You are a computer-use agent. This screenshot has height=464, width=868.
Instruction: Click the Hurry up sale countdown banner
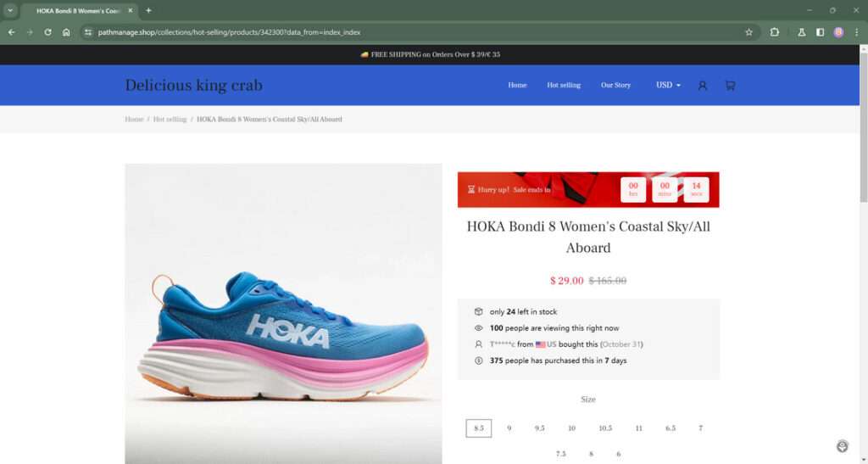point(588,189)
